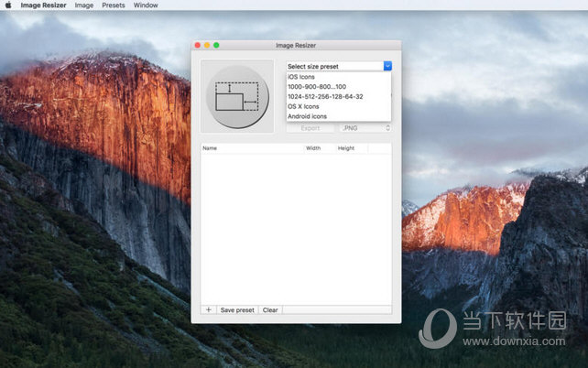
Task: Click the blue preset dropdown arrow
Action: [x=387, y=66]
